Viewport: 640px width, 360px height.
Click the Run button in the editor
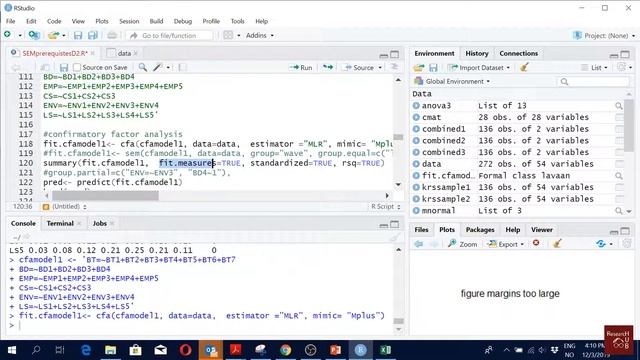[301, 68]
